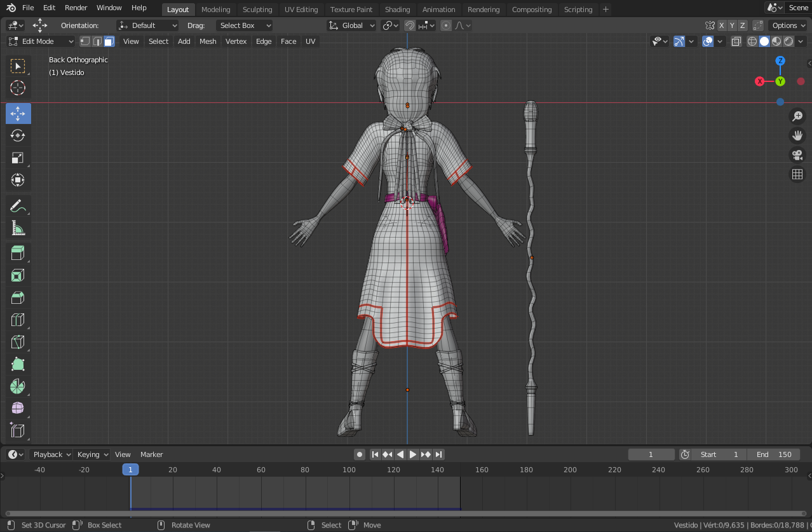Viewport: 812px width, 532px height.
Task: Open Global transform orientation dropdown
Action: [352, 25]
